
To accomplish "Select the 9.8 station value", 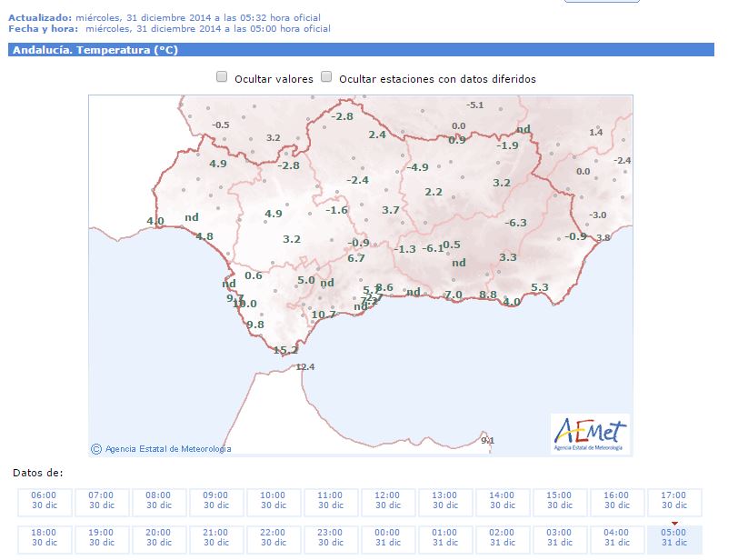I will pyautogui.click(x=254, y=325).
